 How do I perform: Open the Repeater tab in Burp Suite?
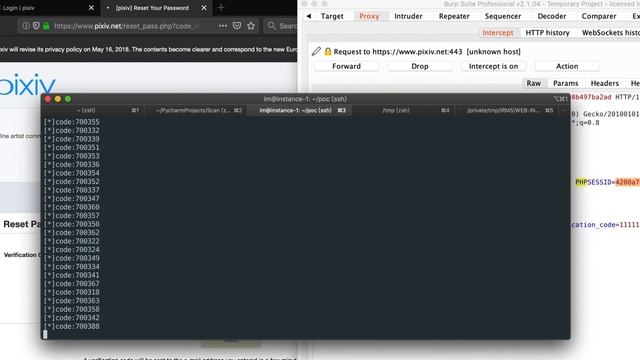coord(454,16)
